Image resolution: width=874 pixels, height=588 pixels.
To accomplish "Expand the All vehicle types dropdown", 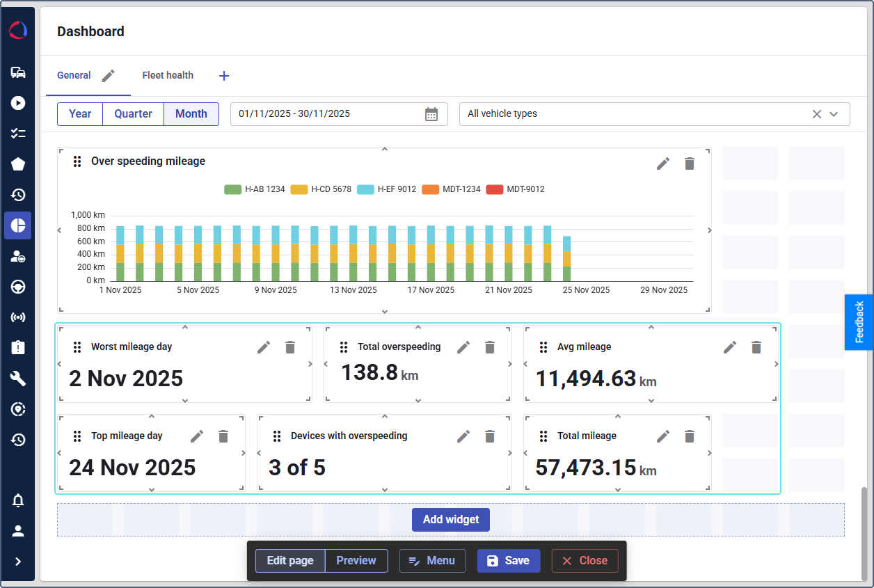I will click(834, 114).
